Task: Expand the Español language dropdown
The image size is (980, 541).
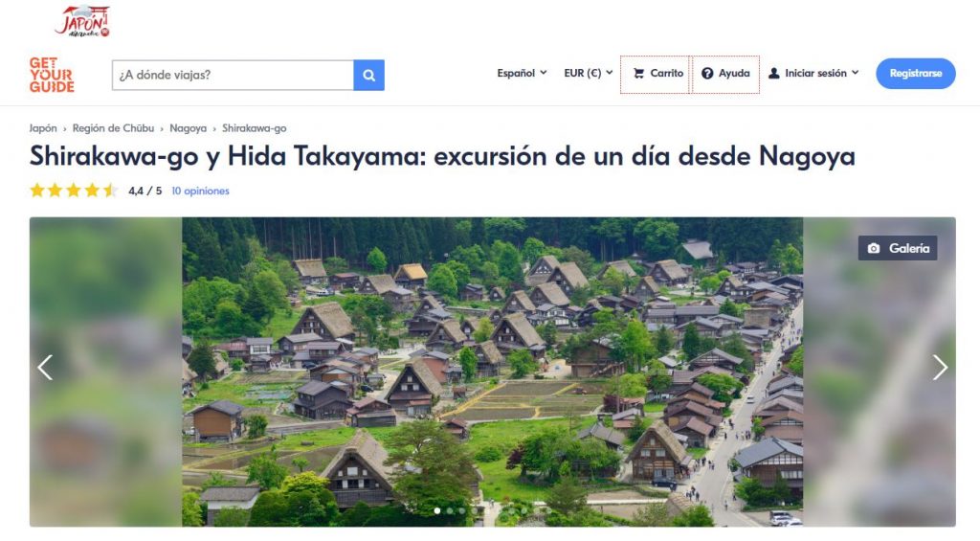Action: click(x=522, y=74)
